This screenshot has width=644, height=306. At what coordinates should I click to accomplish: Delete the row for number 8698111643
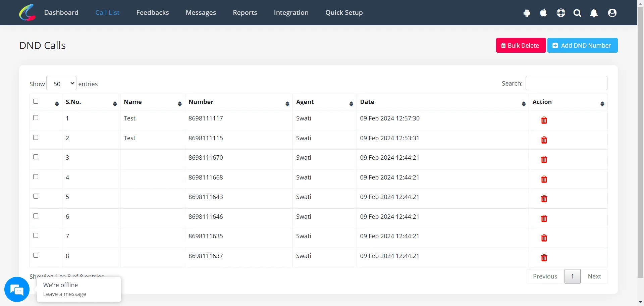pyautogui.click(x=544, y=199)
